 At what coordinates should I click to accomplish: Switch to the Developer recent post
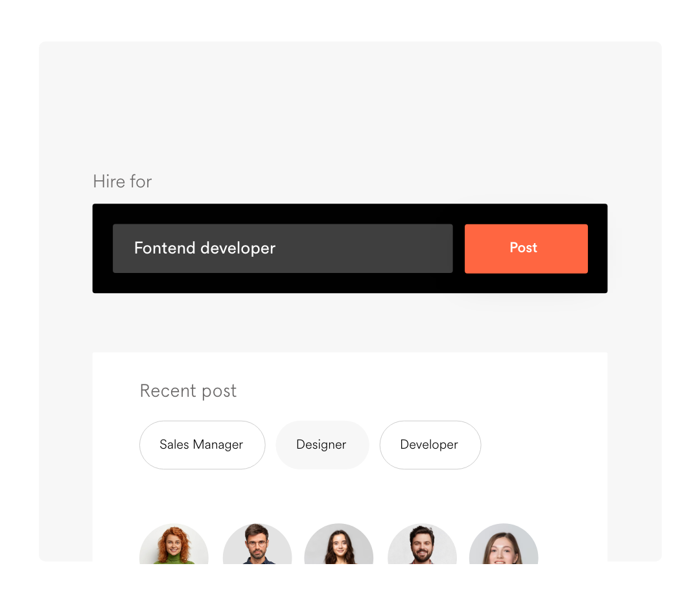point(430,445)
